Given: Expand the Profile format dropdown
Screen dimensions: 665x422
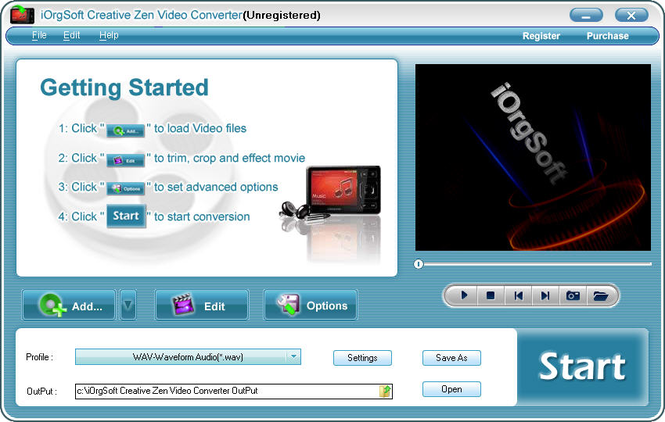Looking at the screenshot, I should pos(293,357).
